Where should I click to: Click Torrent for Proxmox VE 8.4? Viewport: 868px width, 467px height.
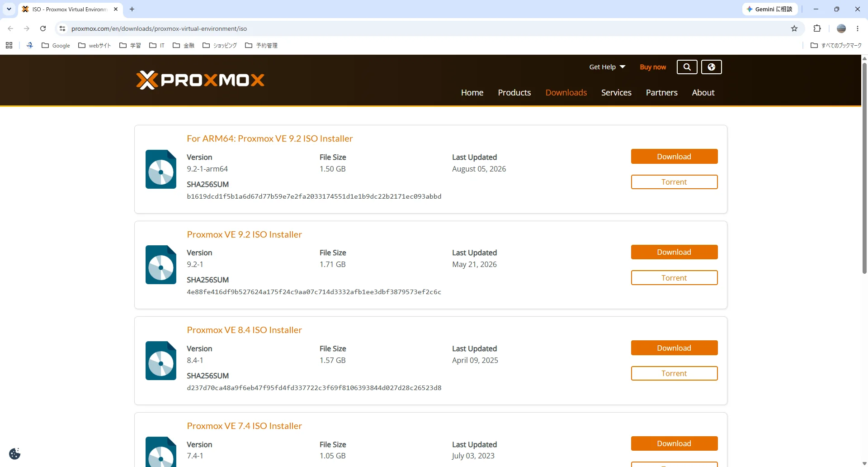pyautogui.click(x=674, y=373)
